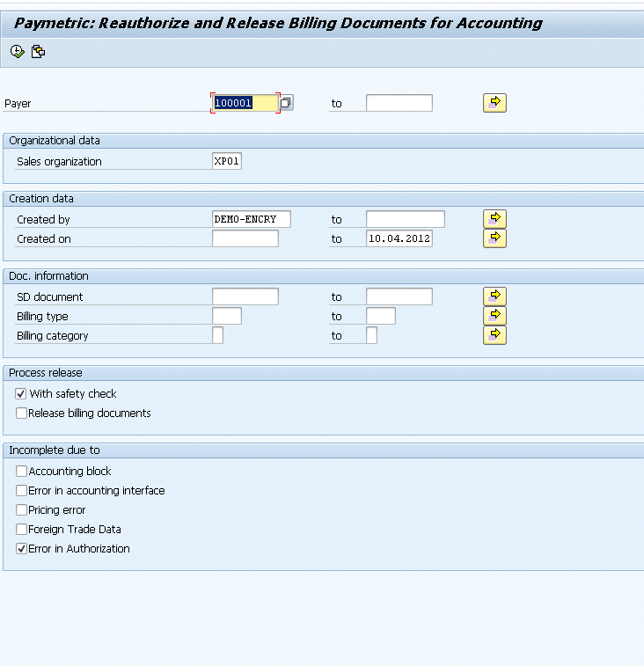Image resolution: width=644 pixels, height=666 pixels.
Task: Click the SD document from field
Action: pyautogui.click(x=245, y=296)
